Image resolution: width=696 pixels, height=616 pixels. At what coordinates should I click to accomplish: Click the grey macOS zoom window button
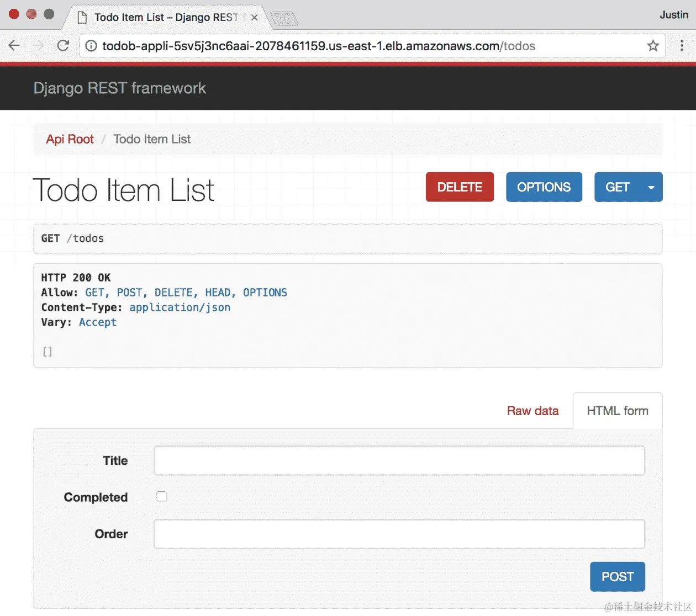49,14
